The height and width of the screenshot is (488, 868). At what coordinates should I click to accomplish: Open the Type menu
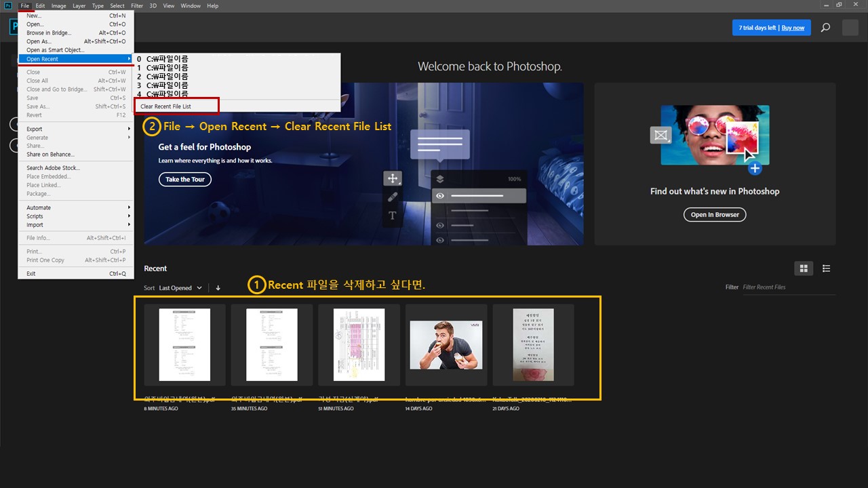[x=98, y=5]
